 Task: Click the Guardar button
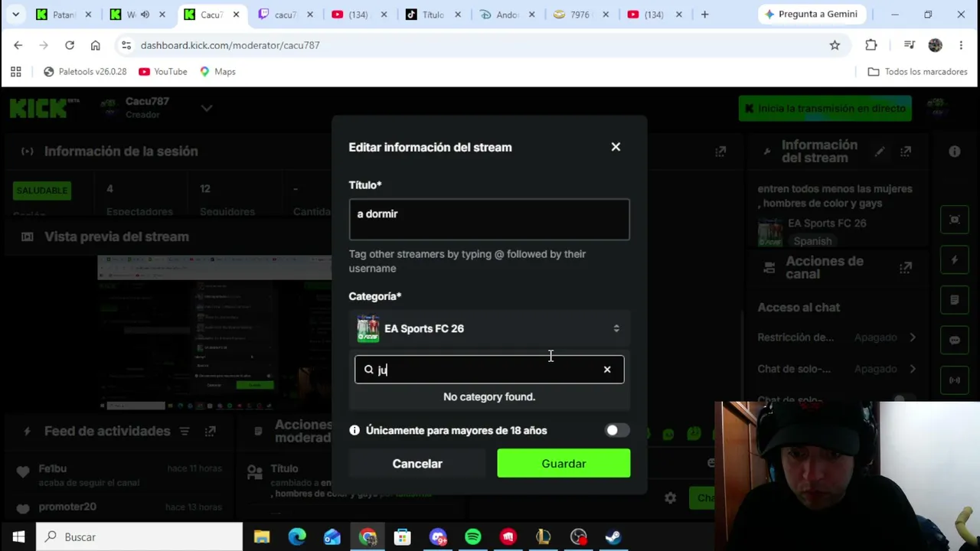[563, 464]
